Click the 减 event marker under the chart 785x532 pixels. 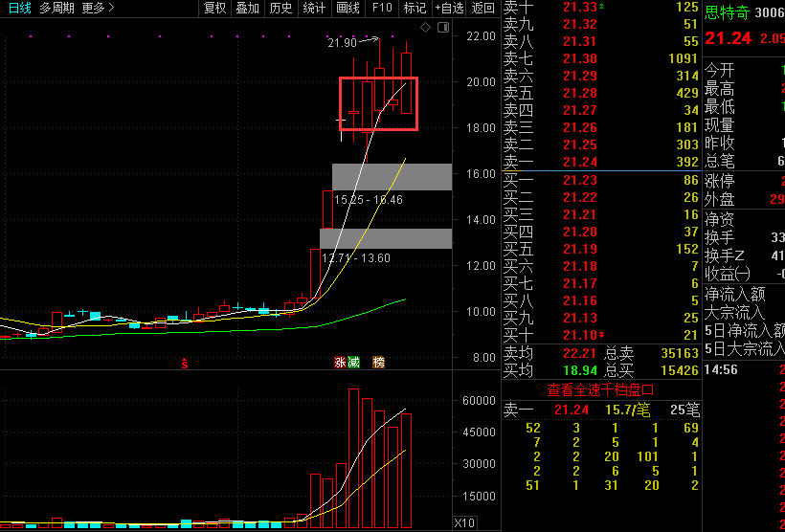[353, 363]
